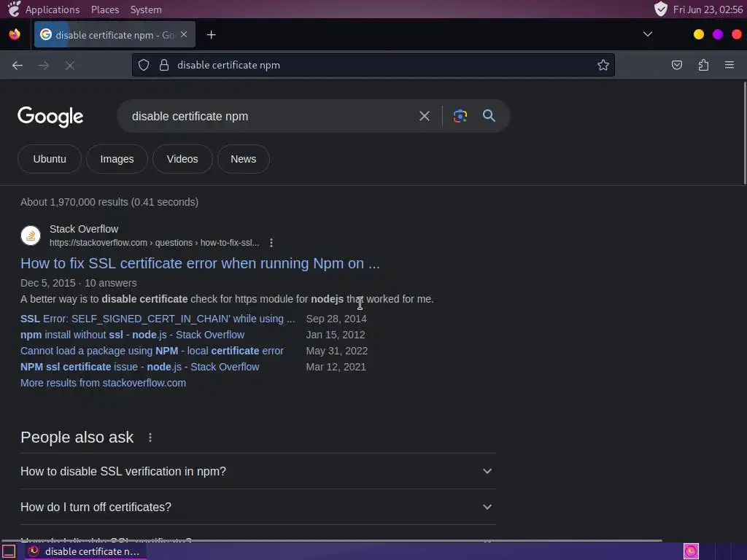Click the 'Sep 28, 2014' date
Viewport: 747px width, 560px height.
pos(336,319)
